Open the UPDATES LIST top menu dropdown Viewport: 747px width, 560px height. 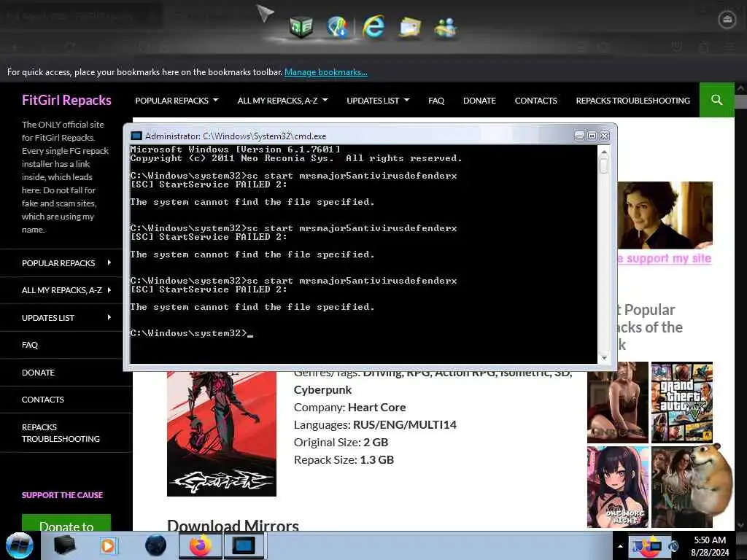(378, 101)
